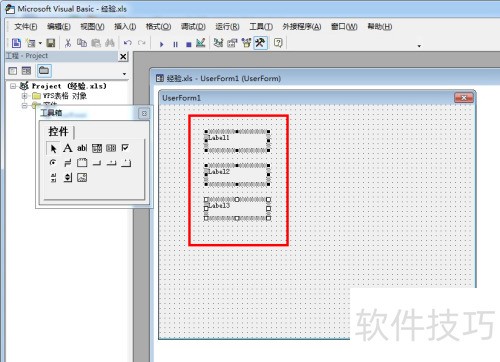Select the Frame control tool

click(82, 163)
